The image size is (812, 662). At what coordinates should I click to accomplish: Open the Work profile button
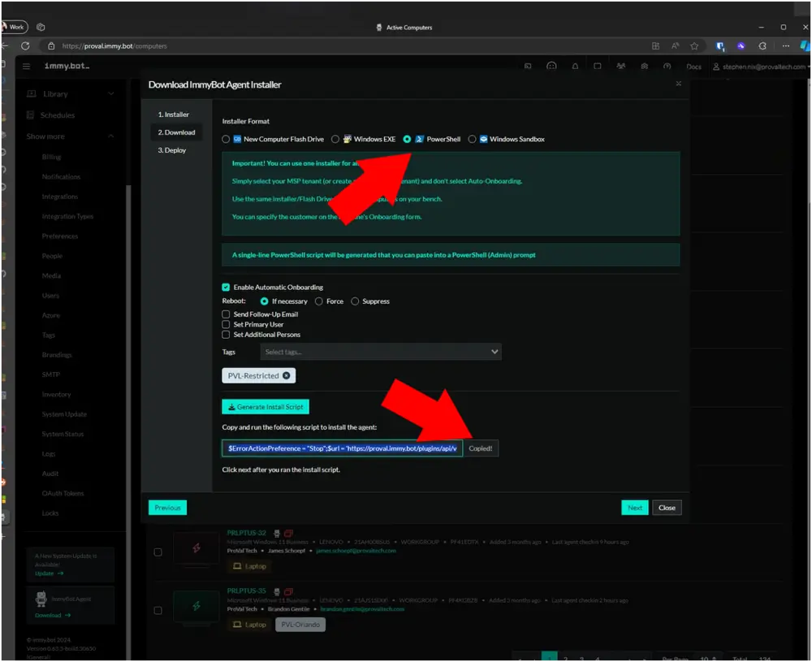click(x=14, y=27)
